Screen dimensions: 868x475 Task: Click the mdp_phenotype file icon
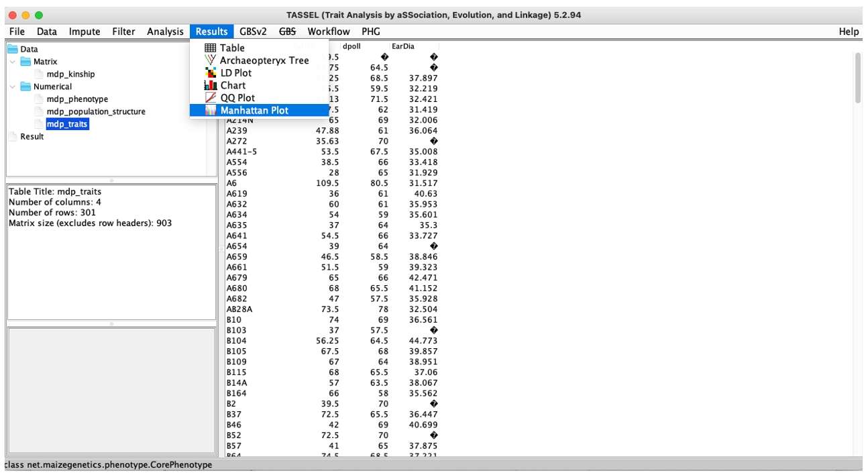39,99
